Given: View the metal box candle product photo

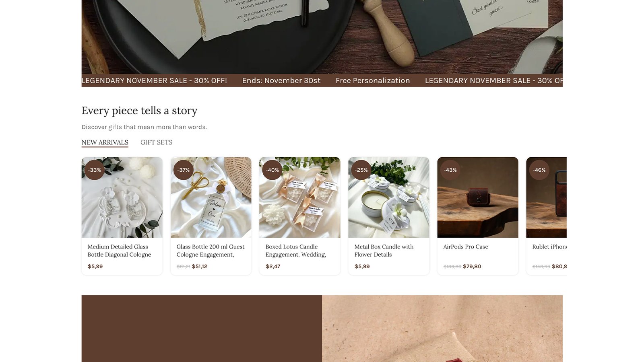Looking at the screenshot, I should (x=389, y=197).
